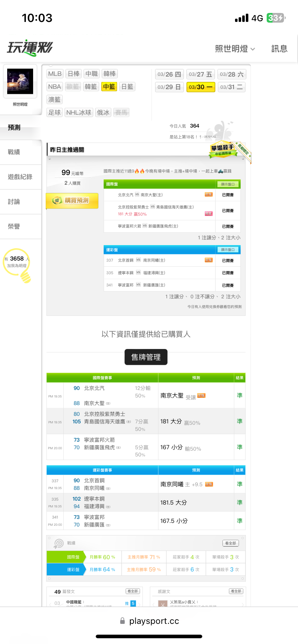The width and height of the screenshot is (298, 644).
Task: Click 看全部 in the 戰績 section
Action: point(231,543)
